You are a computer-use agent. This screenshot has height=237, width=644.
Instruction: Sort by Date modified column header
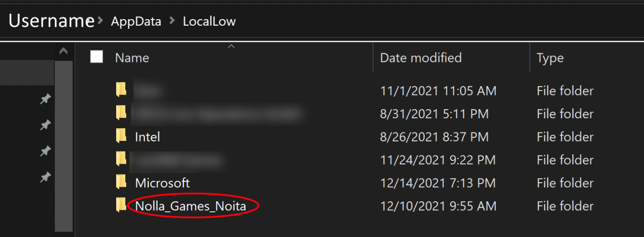[x=421, y=58]
